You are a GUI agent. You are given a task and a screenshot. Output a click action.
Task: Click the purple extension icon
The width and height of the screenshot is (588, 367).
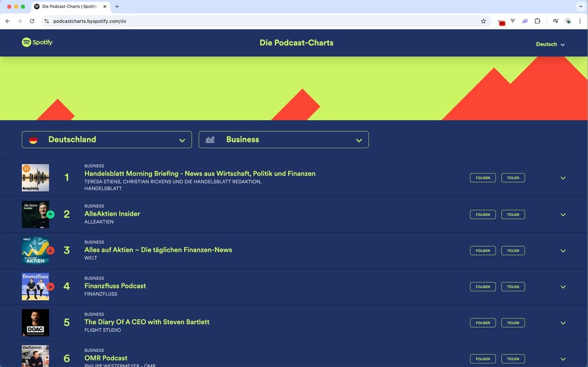[525, 21]
